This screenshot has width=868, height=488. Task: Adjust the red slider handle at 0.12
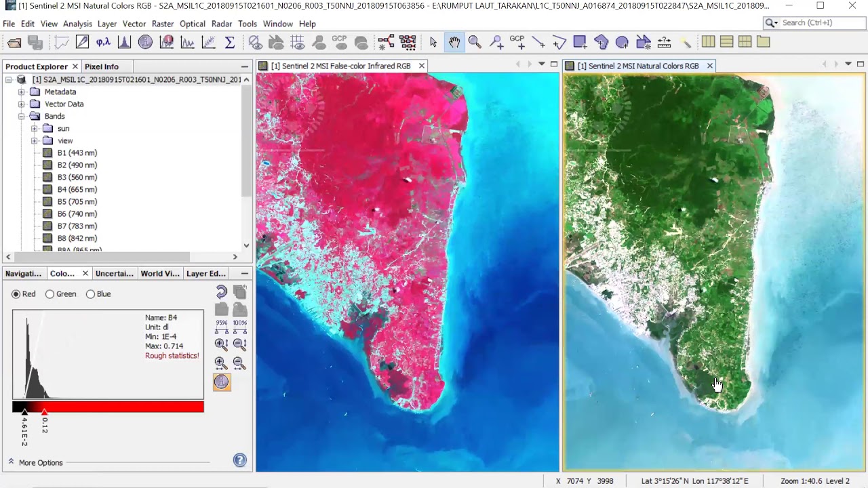click(44, 411)
